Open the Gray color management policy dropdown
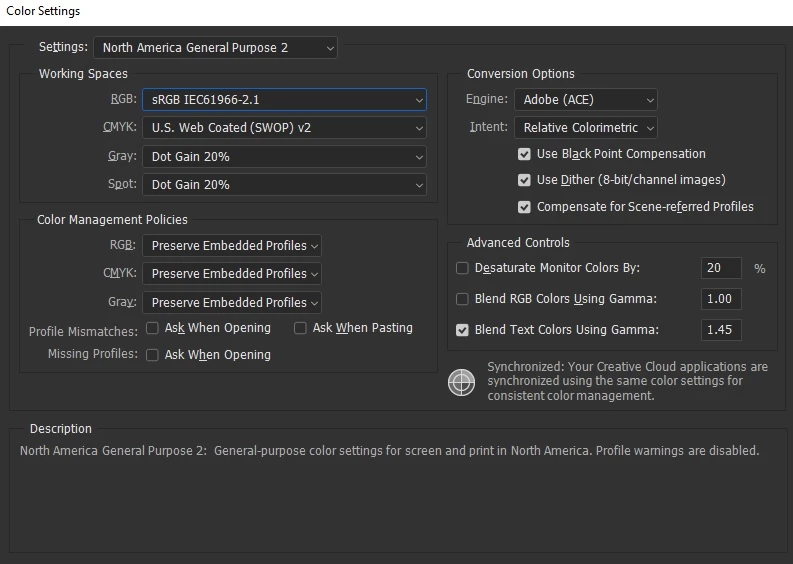 232,302
